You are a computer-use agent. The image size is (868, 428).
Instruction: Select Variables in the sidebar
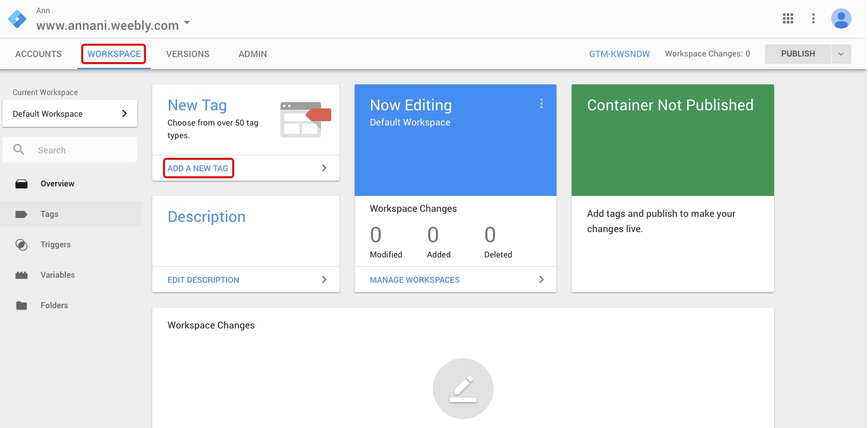click(x=71, y=275)
